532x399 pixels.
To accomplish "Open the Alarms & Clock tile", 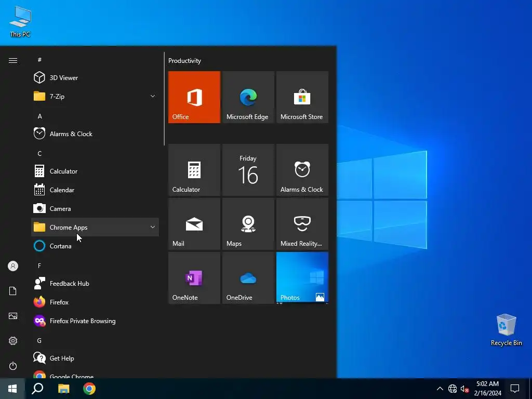I will [302, 170].
